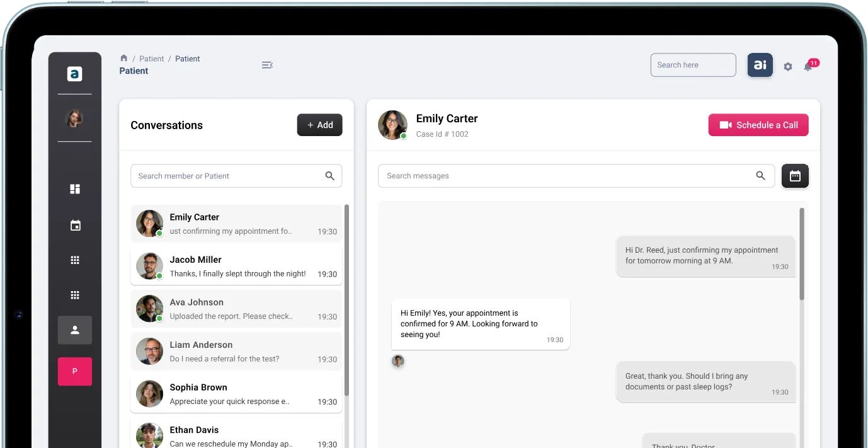
Task: Open Liam Anderson conversation
Action: coord(236,351)
